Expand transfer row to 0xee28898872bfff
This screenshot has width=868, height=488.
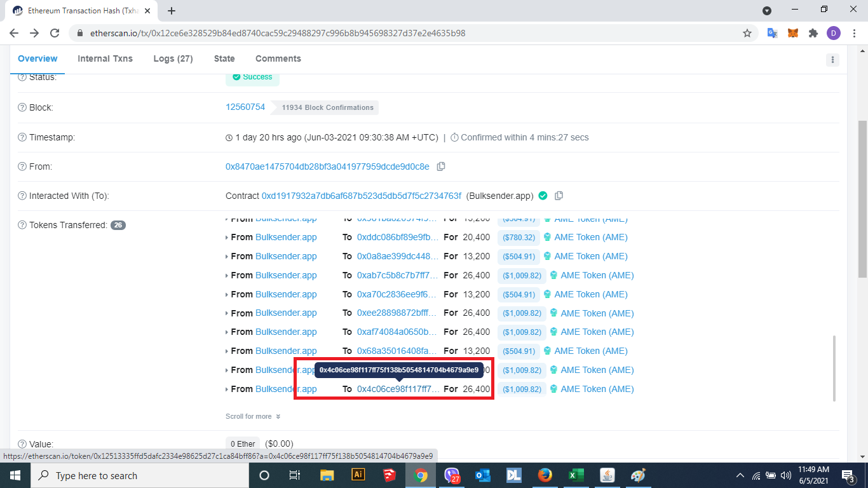pyautogui.click(x=227, y=313)
